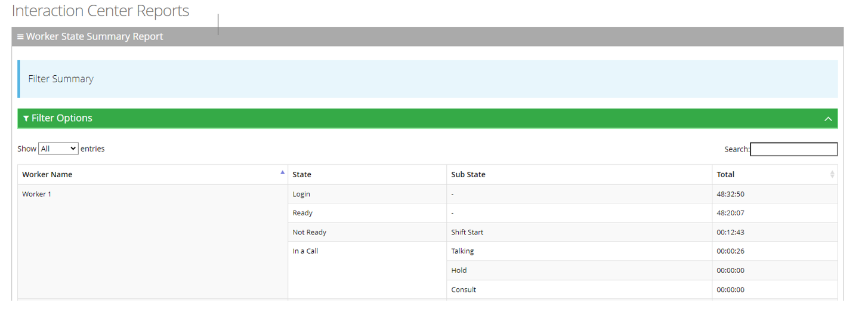
Task: Open the Filter Summary panel
Action: point(61,79)
